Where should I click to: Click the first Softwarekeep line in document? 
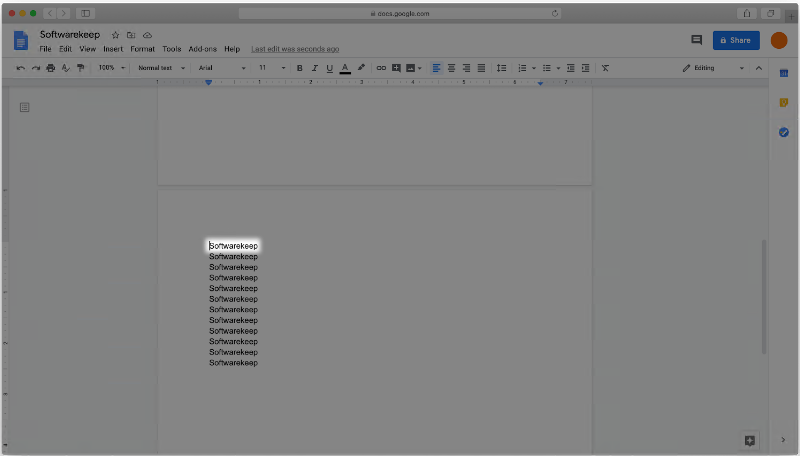234,246
